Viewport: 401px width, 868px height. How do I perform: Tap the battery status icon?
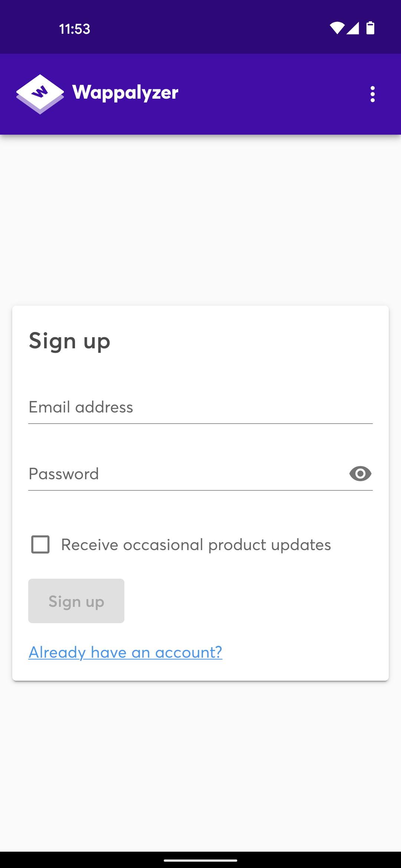(x=370, y=28)
